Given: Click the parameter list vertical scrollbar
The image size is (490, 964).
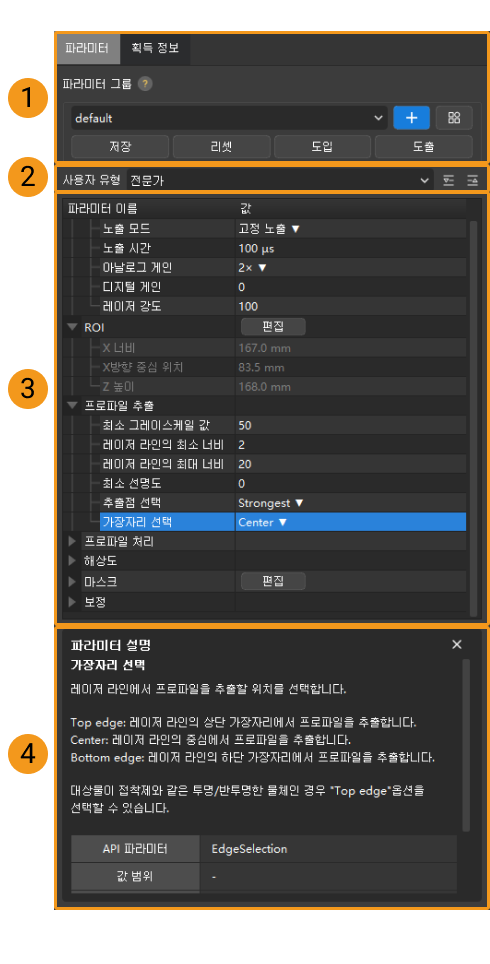Looking at the screenshot, I should tap(473, 418).
